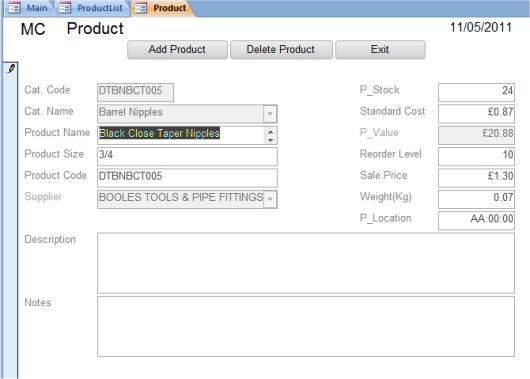Click the P_Value field £20.88
The image size is (530, 379).
tap(476, 135)
